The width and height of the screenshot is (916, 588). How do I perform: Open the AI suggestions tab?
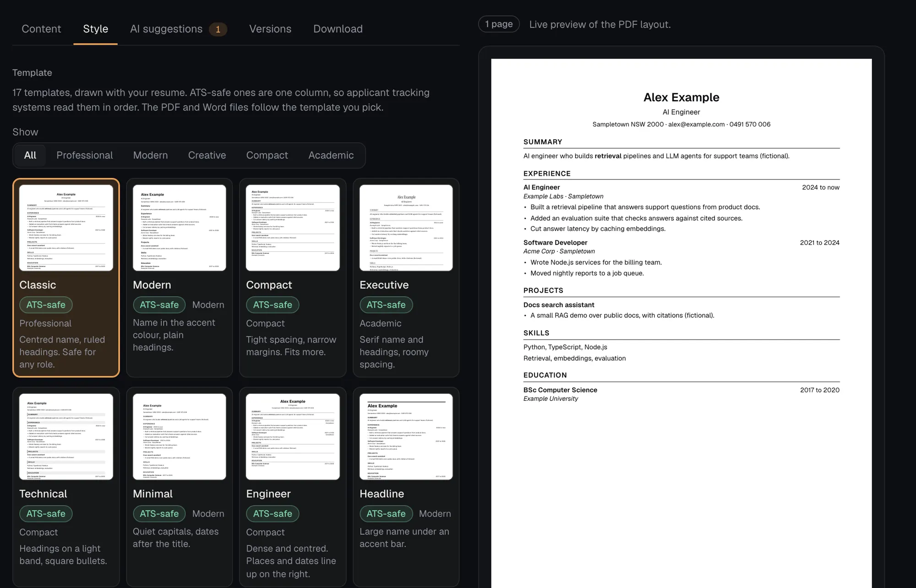tap(179, 29)
